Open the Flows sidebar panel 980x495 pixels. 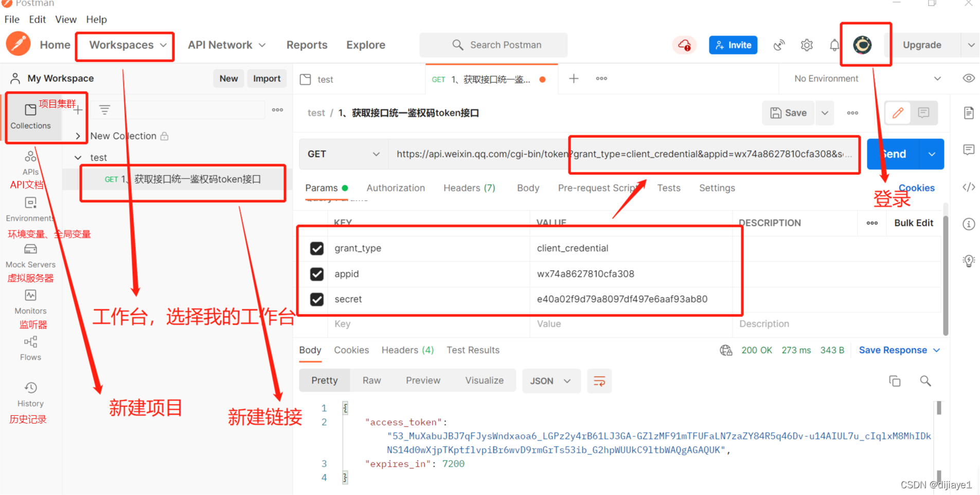coord(30,349)
